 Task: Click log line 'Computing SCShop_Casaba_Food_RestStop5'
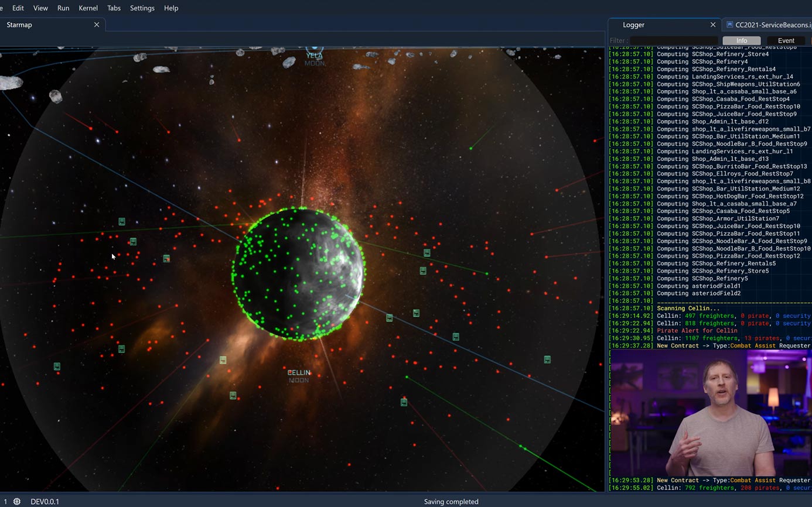[x=724, y=211]
